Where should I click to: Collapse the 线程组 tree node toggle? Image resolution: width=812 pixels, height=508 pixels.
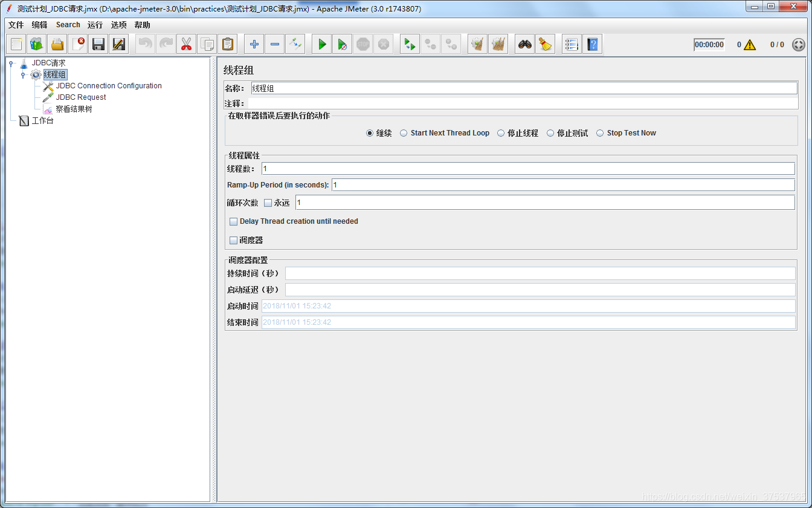coord(23,75)
